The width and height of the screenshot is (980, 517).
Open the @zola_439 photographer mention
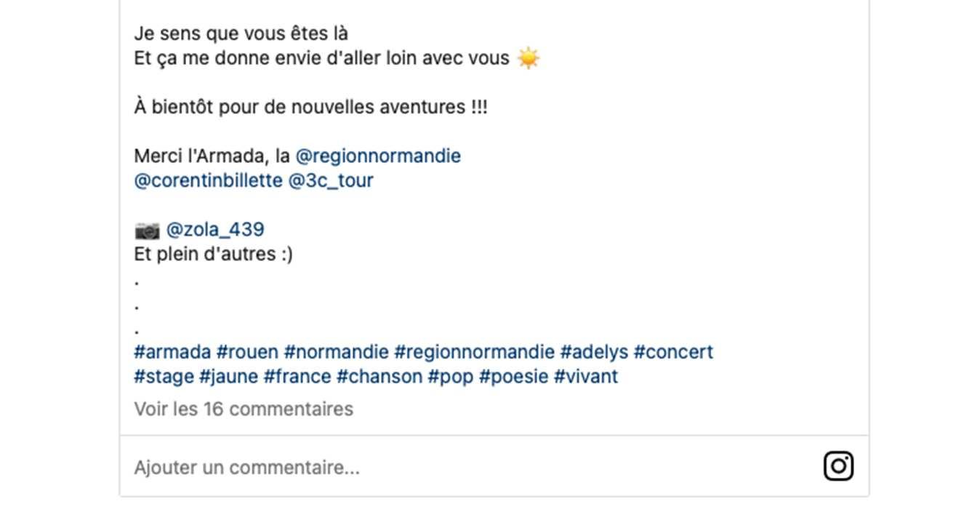coord(215,230)
